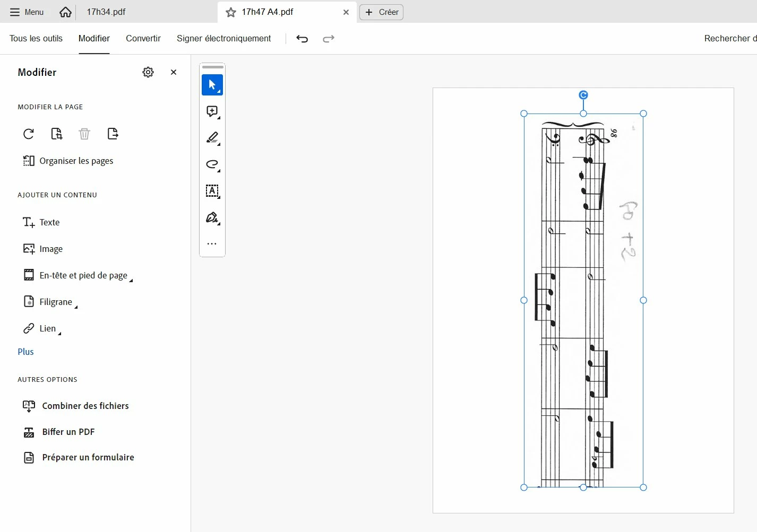
Task: Select the text box recognition tool
Action: (212, 191)
